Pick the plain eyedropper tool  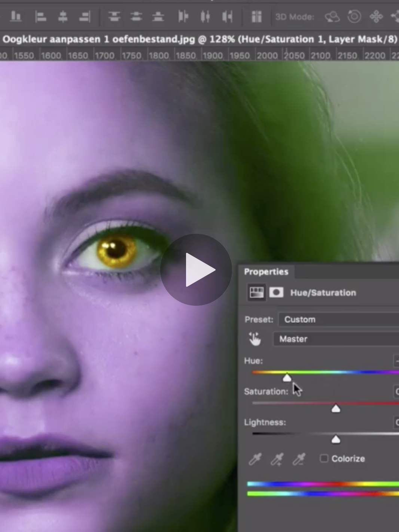click(x=255, y=459)
